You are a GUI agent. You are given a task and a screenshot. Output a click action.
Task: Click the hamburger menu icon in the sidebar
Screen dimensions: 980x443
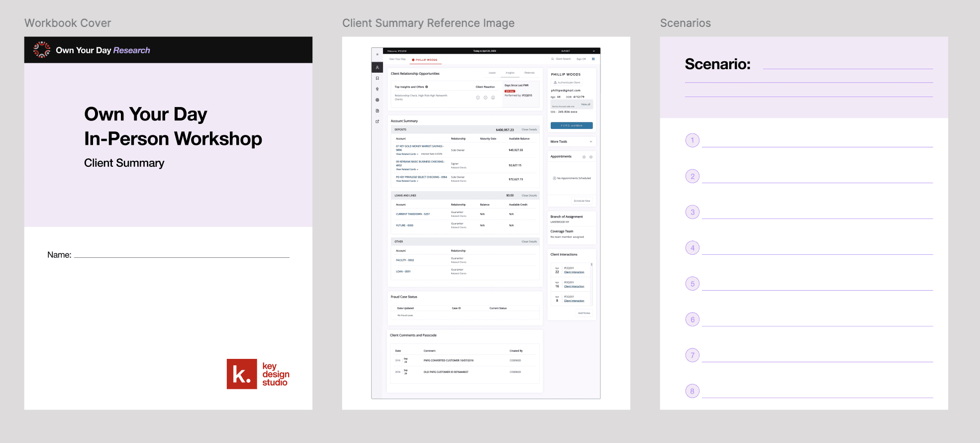377,54
